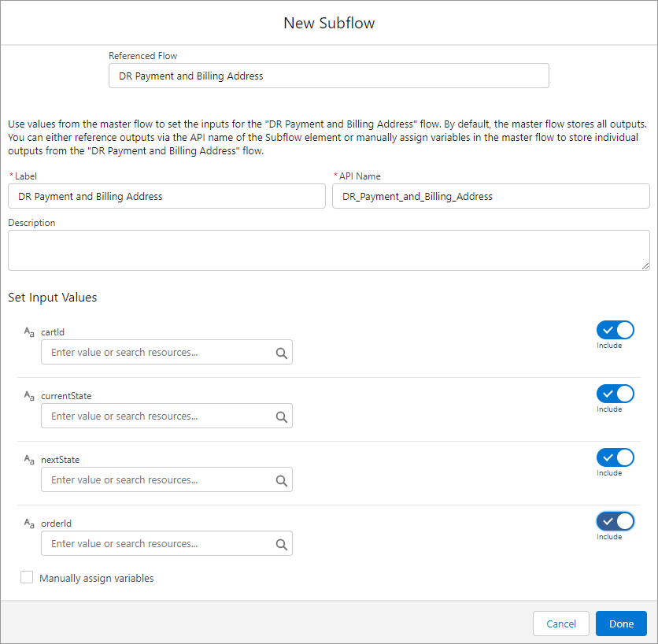
Task: Open the Referenced Flow combo box
Action: [328, 76]
